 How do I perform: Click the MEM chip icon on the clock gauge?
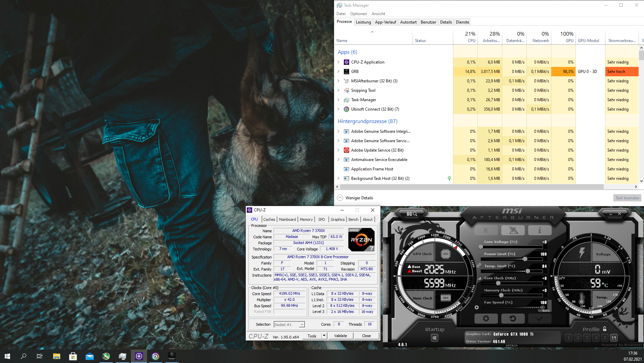coord(446,298)
